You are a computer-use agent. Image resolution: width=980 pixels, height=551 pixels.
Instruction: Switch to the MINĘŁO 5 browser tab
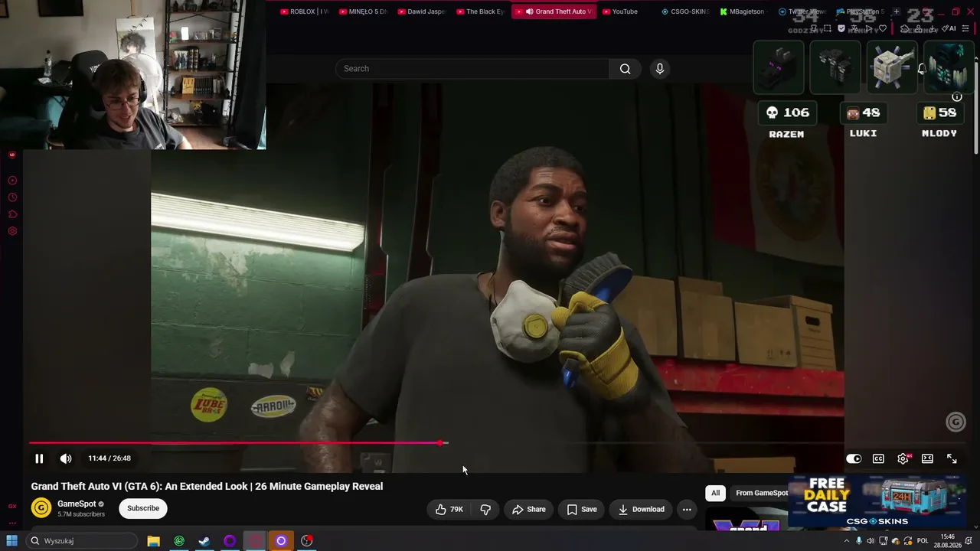click(363, 11)
